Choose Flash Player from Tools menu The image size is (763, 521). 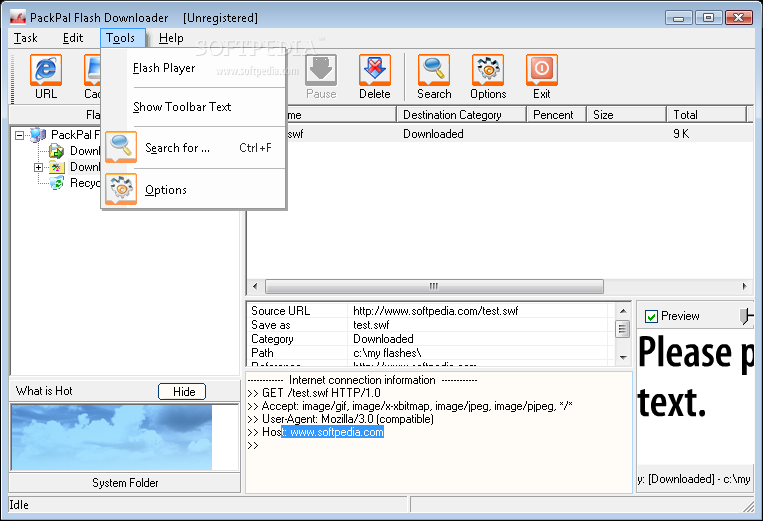(194, 68)
